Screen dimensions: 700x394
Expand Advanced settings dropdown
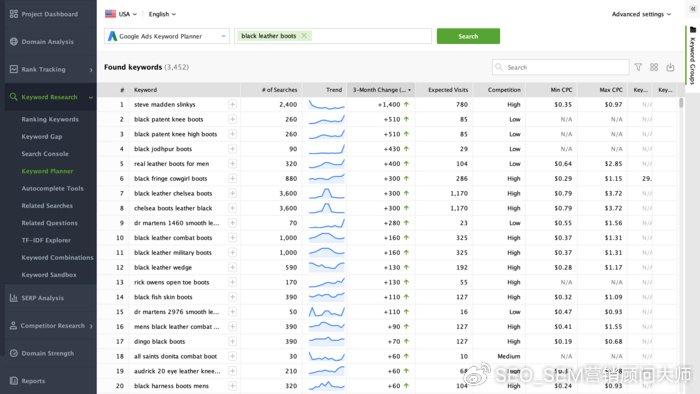(x=641, y=14)
